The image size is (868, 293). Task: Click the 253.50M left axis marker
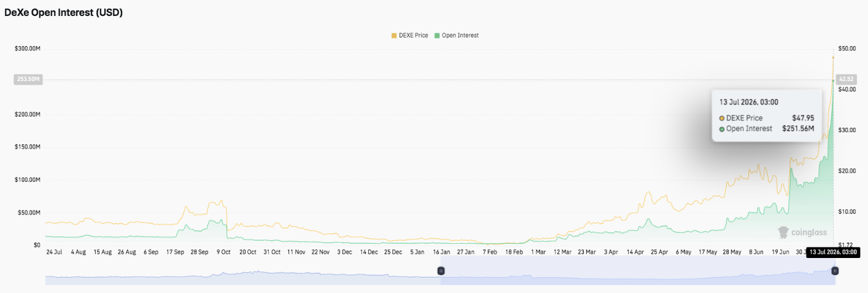click(28, 79)
